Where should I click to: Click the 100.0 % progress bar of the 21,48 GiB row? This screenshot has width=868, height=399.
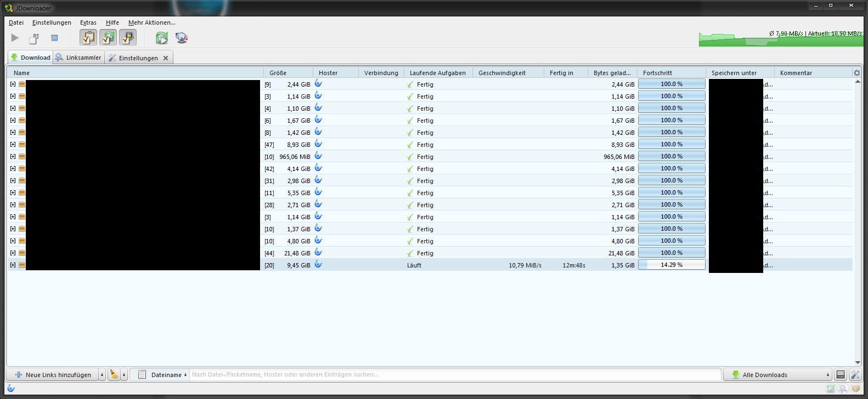[672, 253]
